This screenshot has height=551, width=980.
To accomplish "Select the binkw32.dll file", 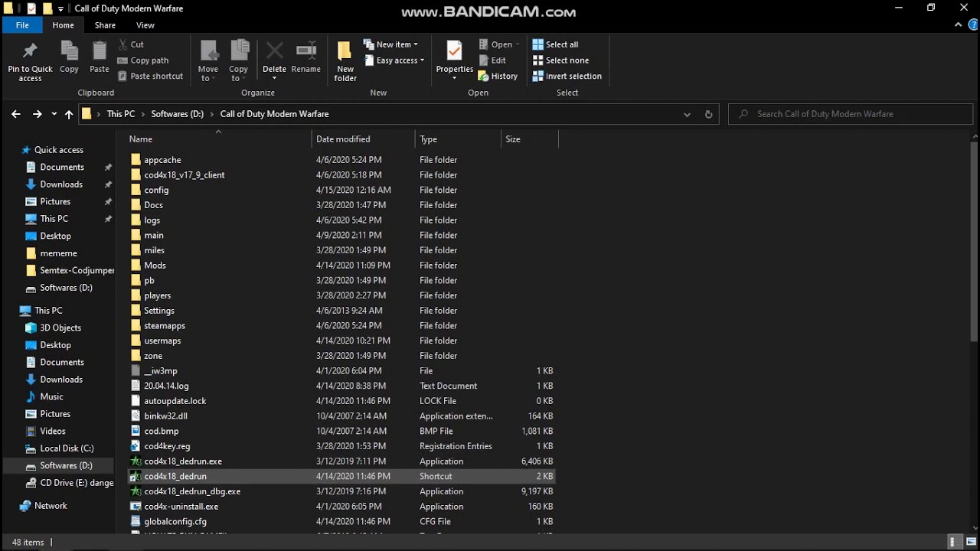I will [165, 416].
